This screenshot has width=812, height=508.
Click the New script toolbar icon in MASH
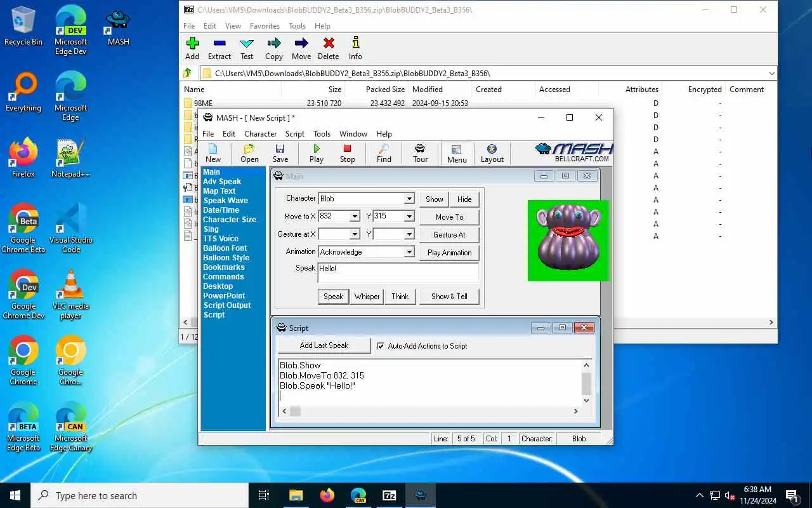213,154
